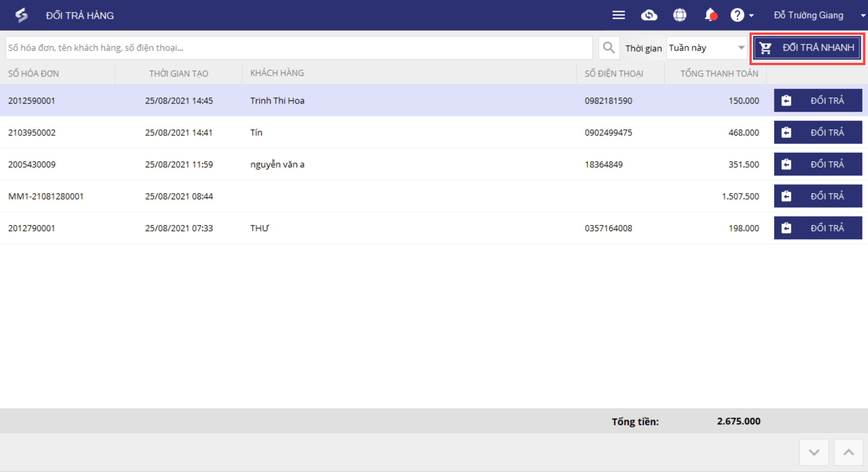Click the search magnifier icon
The width and height of the screenshot is (868, 472).
point(609,48)
